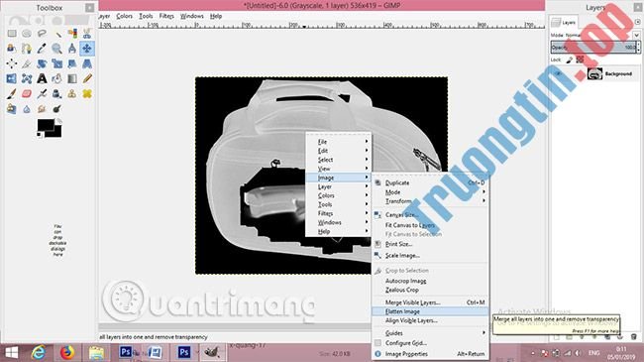The height and width of the screenshot is (362, 644).
Task: Expand Filters in context menu
Action: point(339,213)
